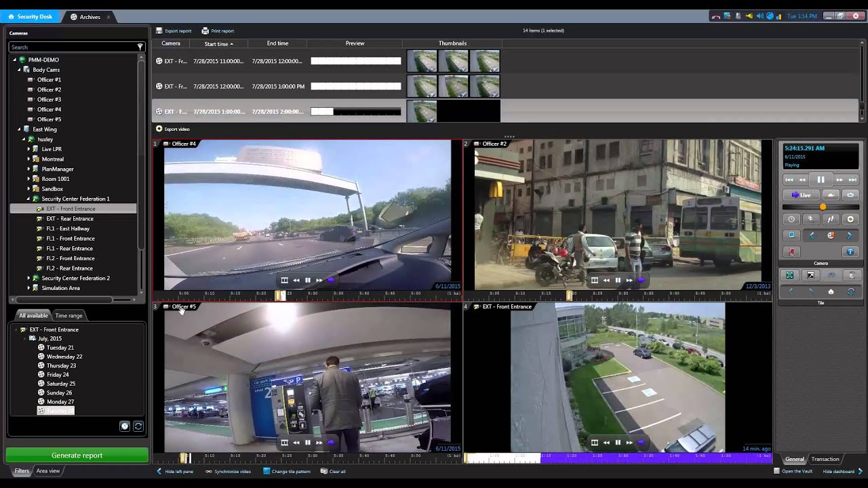This screenshot has height=488, width=868.
Task: Expand the Montreal node
Action: point(28,159)
